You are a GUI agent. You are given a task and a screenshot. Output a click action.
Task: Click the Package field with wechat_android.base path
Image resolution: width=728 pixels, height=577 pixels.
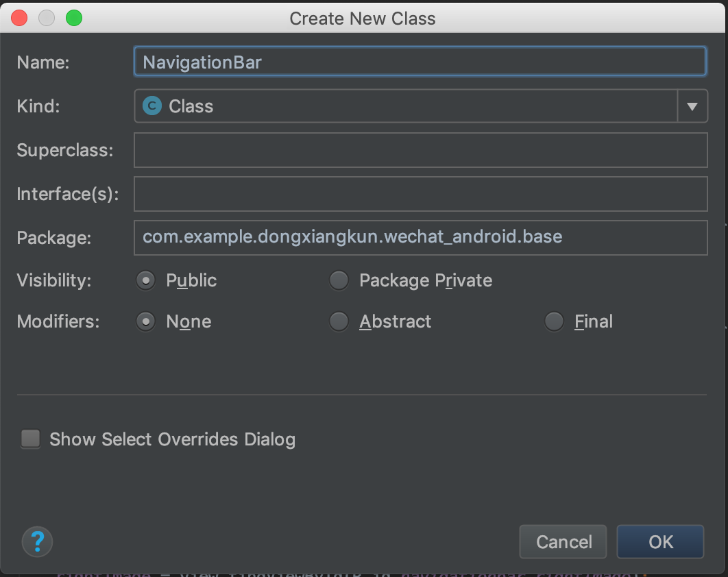421,238
